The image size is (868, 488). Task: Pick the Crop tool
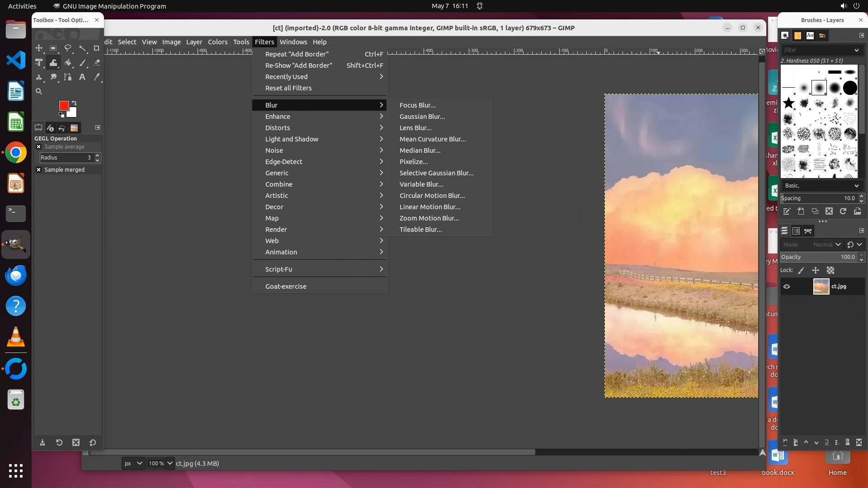(96, 48)
